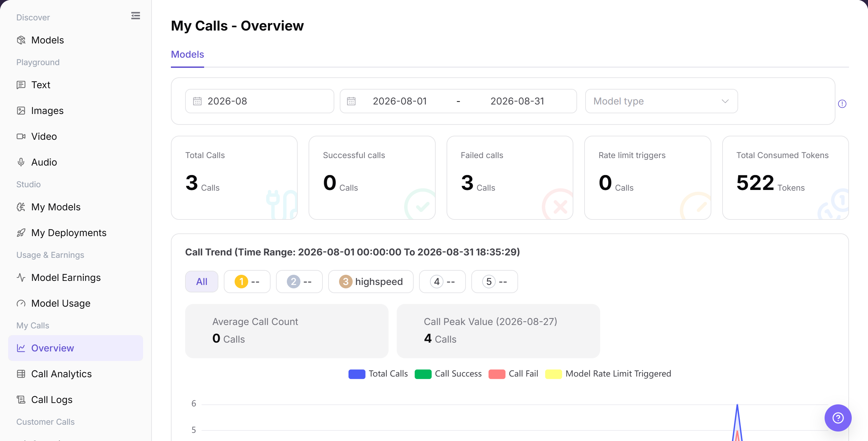Click the Model Usage gauge icon

point(21,303)
